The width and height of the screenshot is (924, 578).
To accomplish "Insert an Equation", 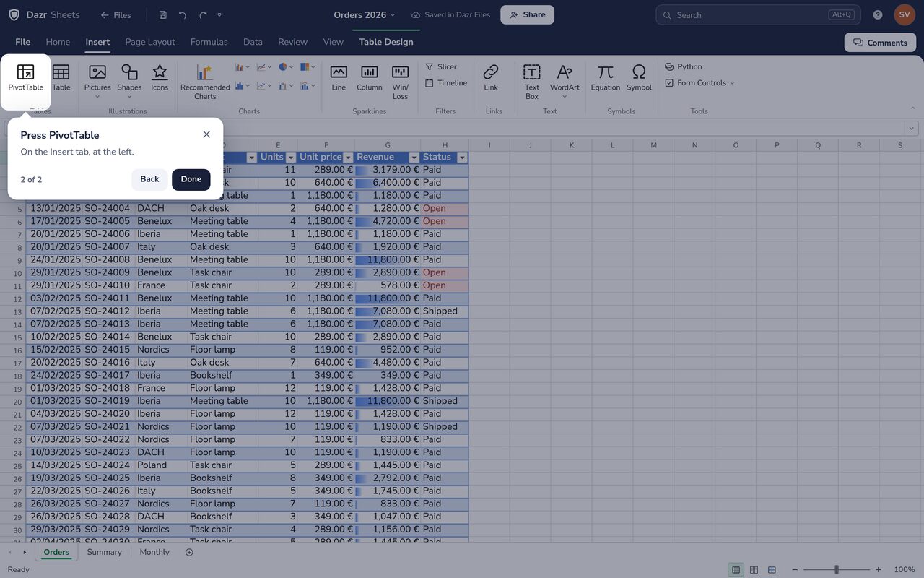I will [x=606, y=79].
